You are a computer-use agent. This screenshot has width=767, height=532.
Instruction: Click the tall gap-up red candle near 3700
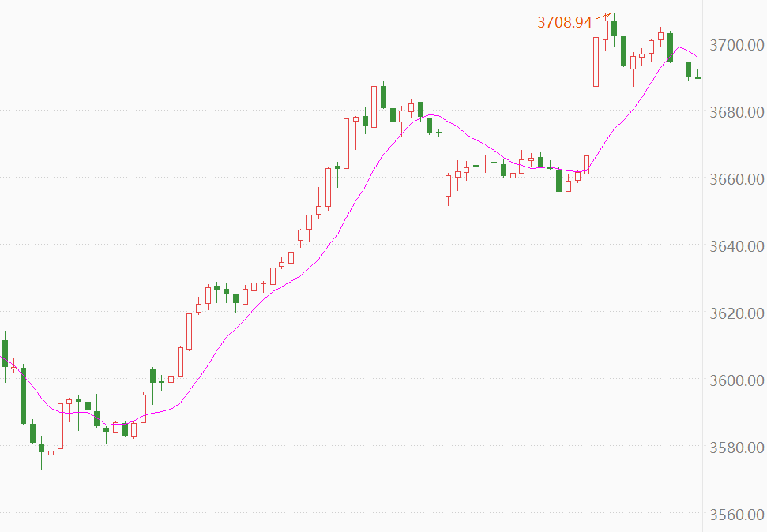[x=596, y=61]
